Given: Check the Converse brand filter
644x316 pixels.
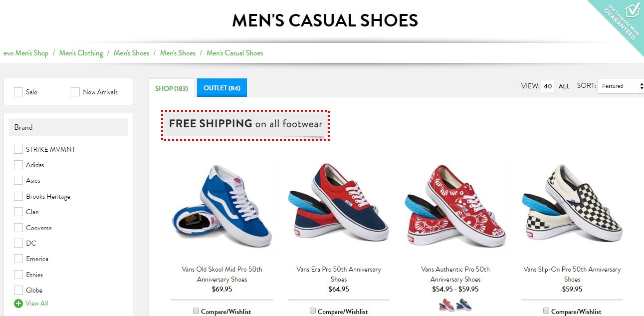Looking at the screenshot, I should [18, 228].
